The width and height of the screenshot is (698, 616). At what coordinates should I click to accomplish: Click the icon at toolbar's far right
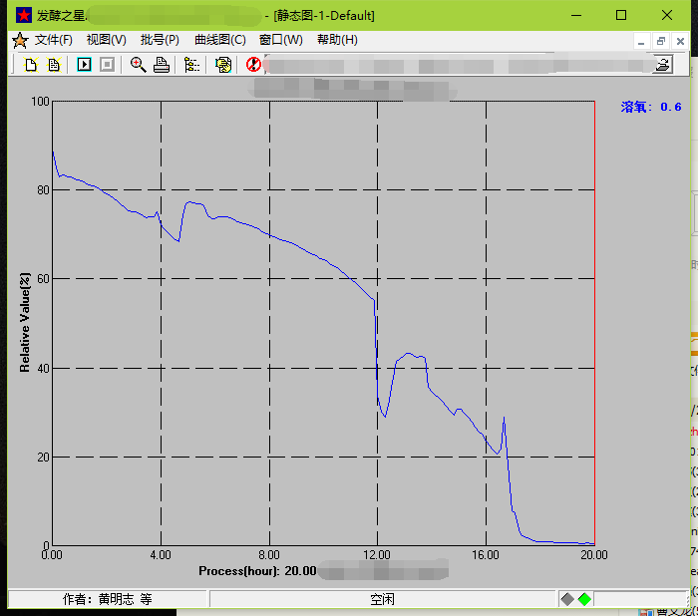tap(662, 65)
